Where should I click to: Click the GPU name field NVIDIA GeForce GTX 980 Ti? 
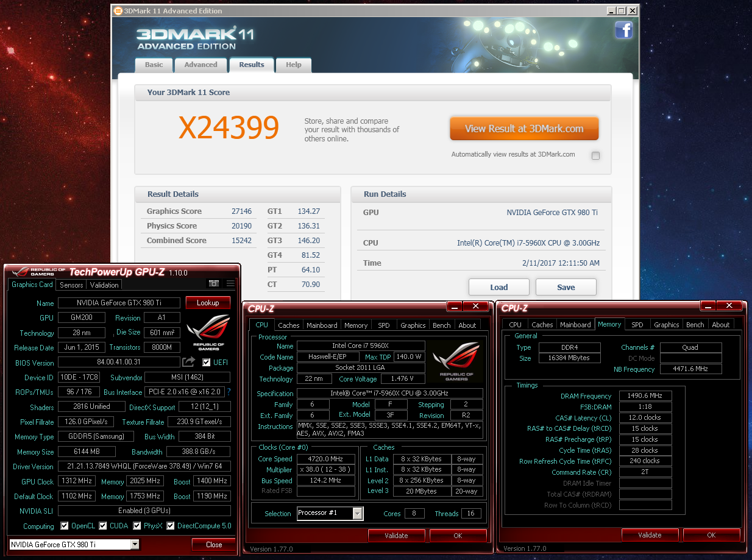click(119, 303)
